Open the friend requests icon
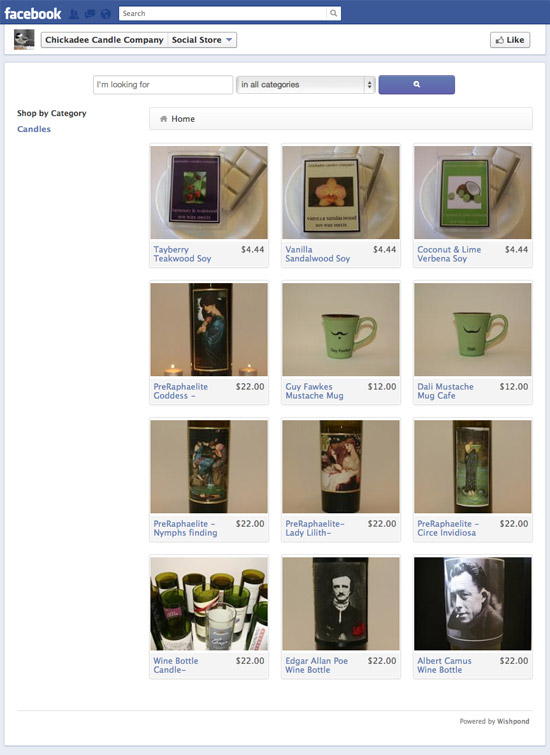Viewport: 550px width, 755px height. point(74,14)
